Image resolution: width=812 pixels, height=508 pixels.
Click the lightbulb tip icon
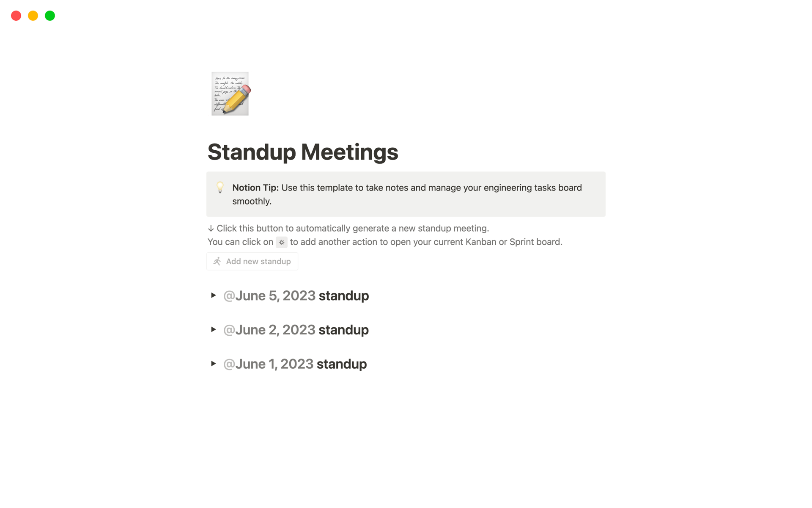click(x=219, y=187)
